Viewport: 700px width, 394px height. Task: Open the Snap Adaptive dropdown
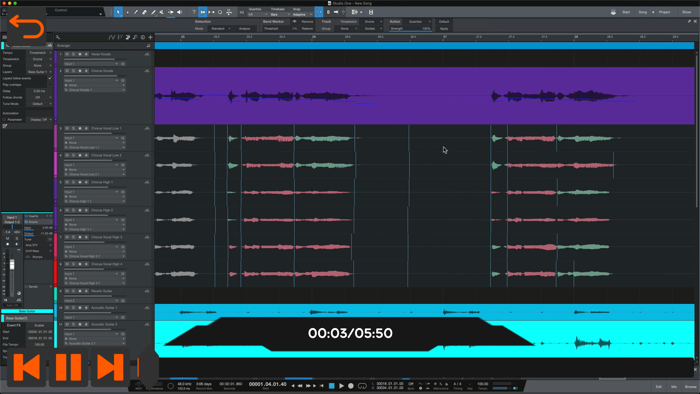(x=302, y=14)
